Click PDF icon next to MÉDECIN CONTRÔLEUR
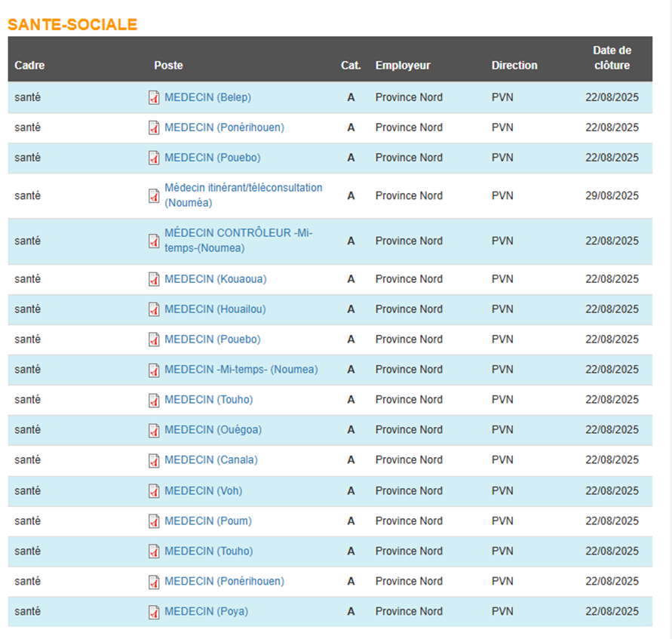The image size is (672, 639). click(154, 241)
